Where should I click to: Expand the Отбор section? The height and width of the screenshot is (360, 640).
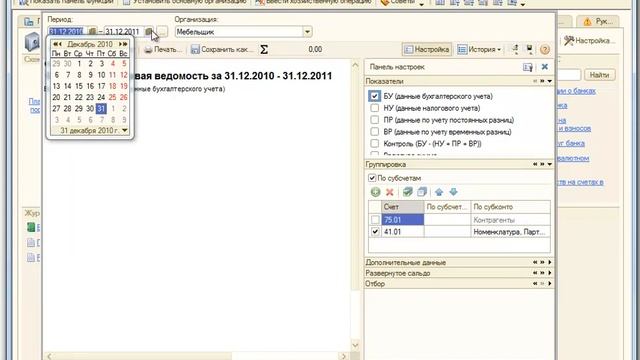click(550, 284)
